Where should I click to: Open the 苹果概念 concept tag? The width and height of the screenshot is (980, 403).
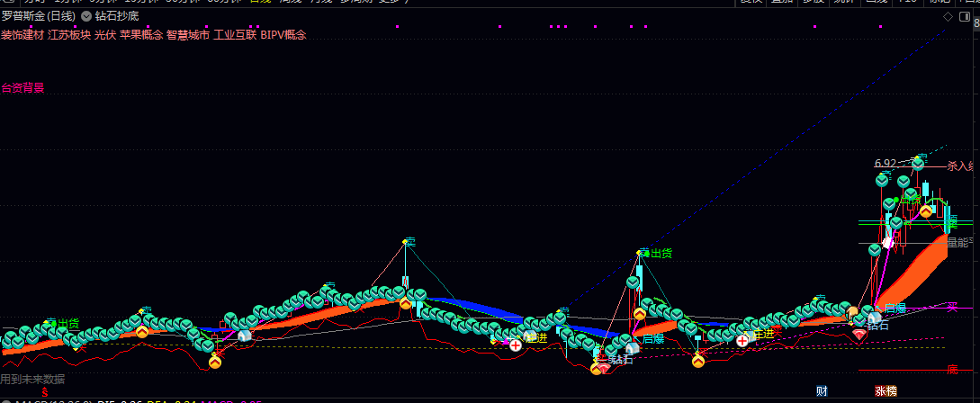tap(140, 35)
